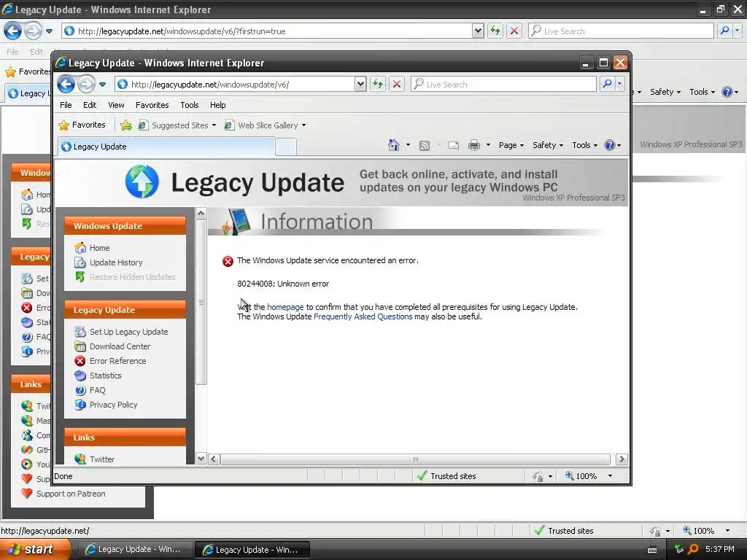Select Legacy Update tab in front window
Screen dimensions: 747x560
166,146
